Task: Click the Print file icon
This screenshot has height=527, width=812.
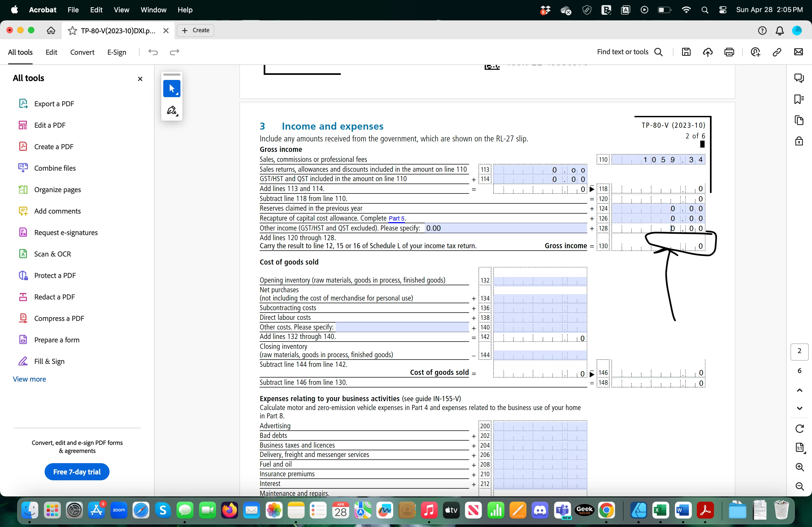Action: [x=729, y=52]
